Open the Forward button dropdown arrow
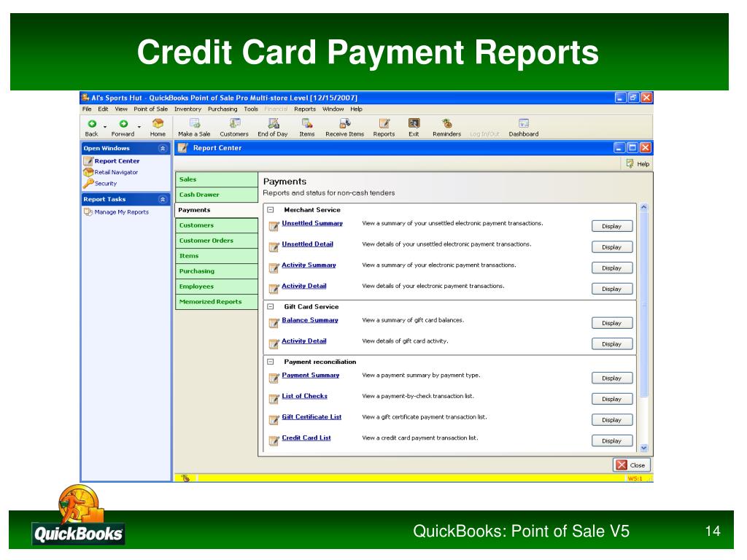Screen dimensions: 747x560 [x=139, y=127]
